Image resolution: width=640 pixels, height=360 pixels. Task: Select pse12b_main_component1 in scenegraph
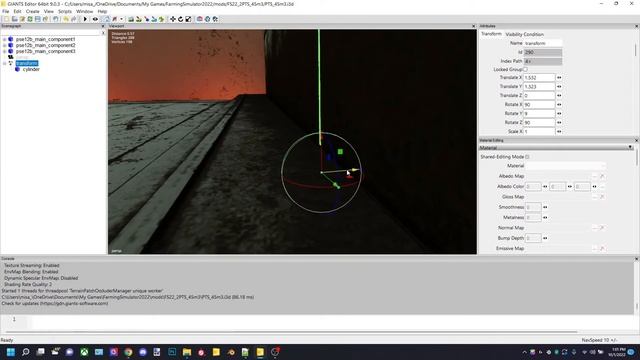45,40
